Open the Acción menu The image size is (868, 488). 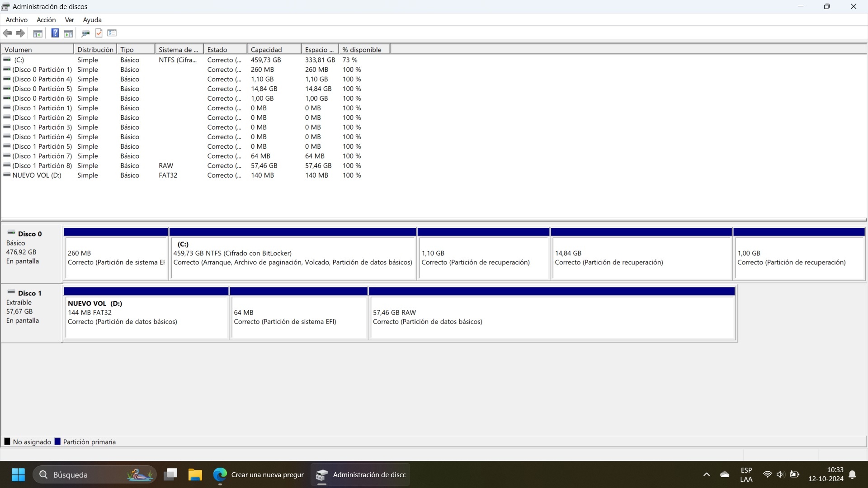pyautogui.click(x=46, y=20)
